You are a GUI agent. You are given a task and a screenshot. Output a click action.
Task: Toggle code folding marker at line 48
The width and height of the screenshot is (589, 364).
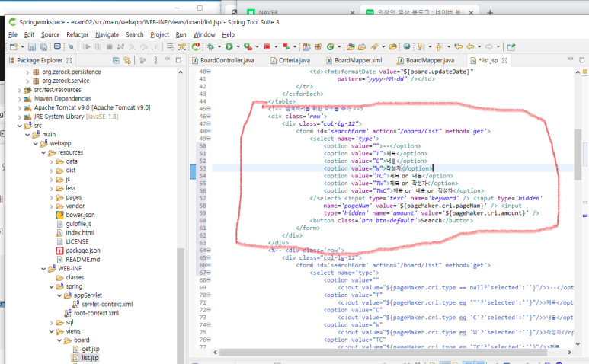209,131
